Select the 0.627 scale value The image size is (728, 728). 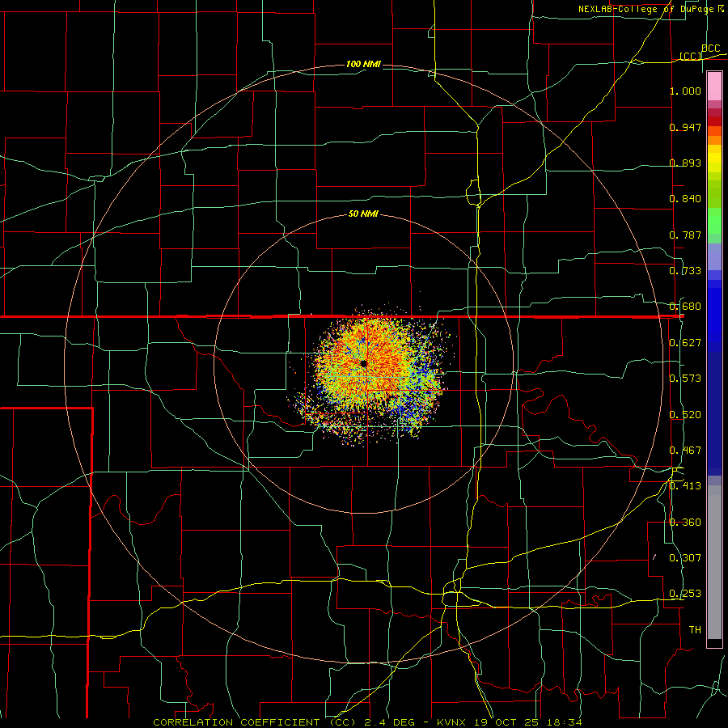pos(685,343)
